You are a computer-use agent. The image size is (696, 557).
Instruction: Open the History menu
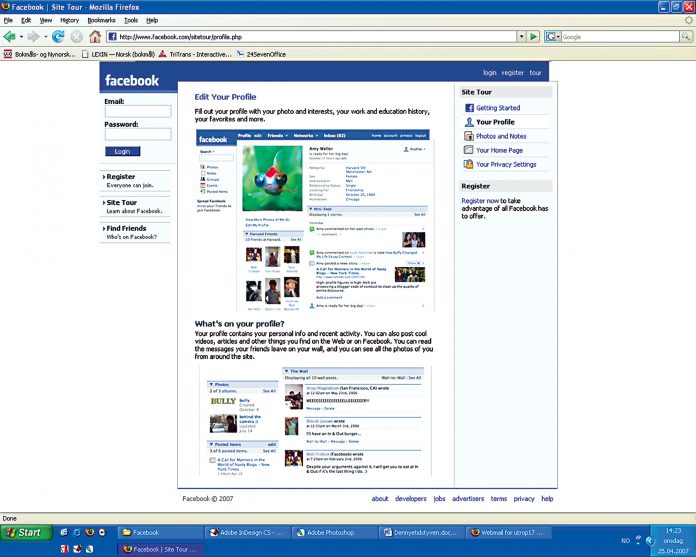click(x=69, y=20)
